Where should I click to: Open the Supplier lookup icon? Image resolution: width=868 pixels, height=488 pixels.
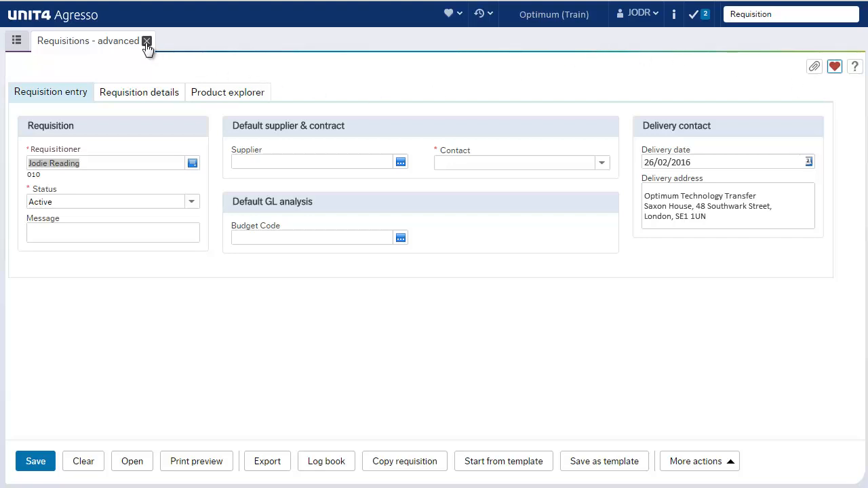point(401,162)
